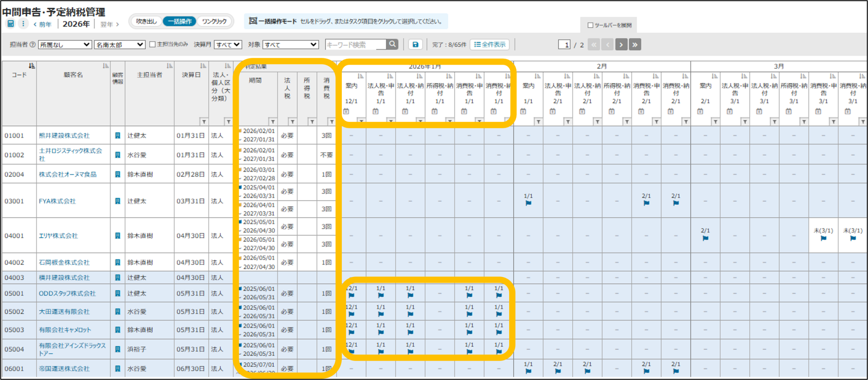The width and height of the screenshot is (868, 380).
Task: Select the 一括操作 mode tab
Action: pyautogui.click(x=180, y=21)
